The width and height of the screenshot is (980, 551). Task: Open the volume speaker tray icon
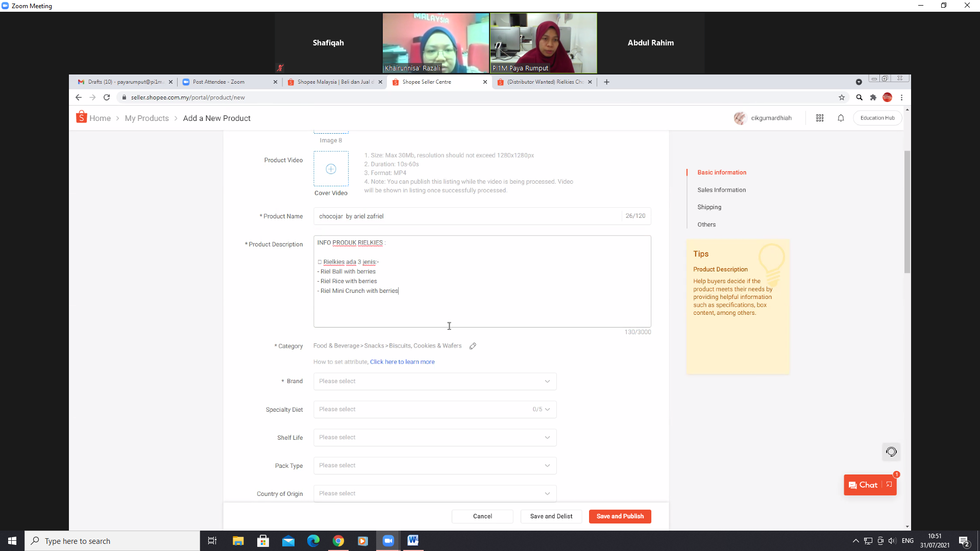coord(892,541)
